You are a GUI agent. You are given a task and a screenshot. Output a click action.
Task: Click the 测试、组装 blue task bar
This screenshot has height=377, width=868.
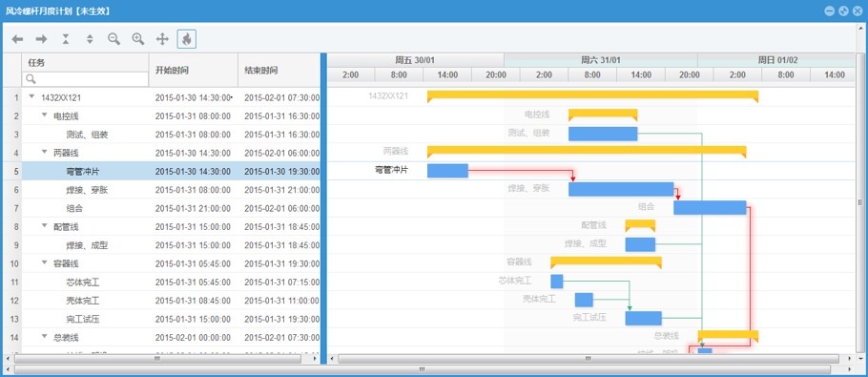[603, 134]
